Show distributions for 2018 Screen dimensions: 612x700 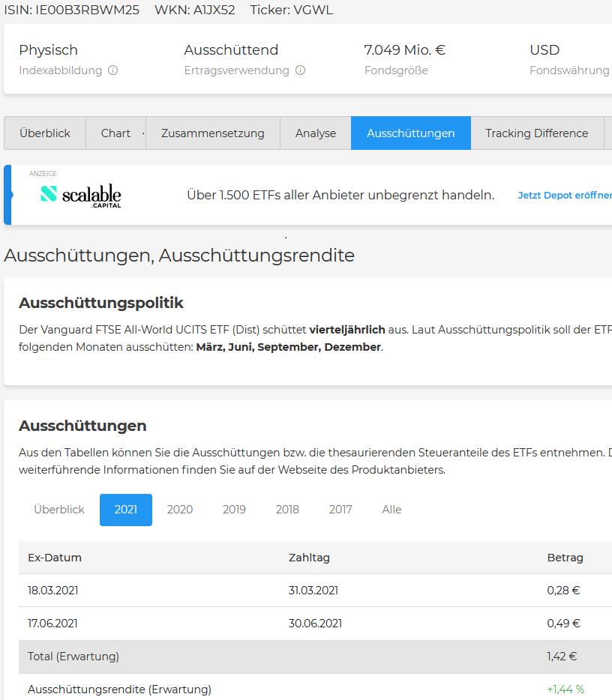point(287,510)
